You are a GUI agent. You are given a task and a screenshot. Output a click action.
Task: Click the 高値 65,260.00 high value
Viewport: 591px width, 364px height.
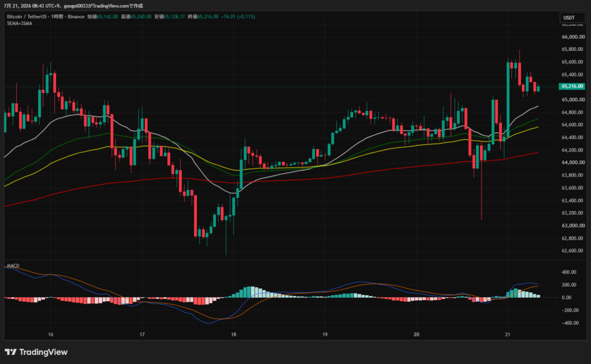pos(136,17)
